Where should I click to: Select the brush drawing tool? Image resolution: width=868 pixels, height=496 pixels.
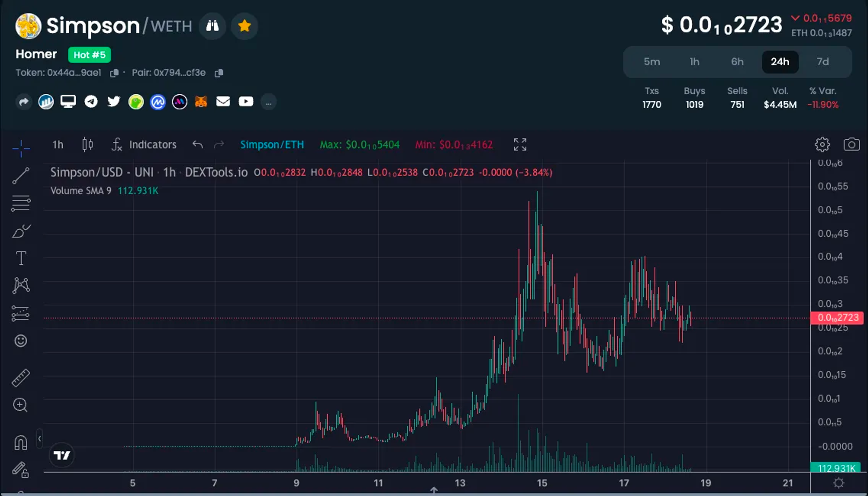21,231
